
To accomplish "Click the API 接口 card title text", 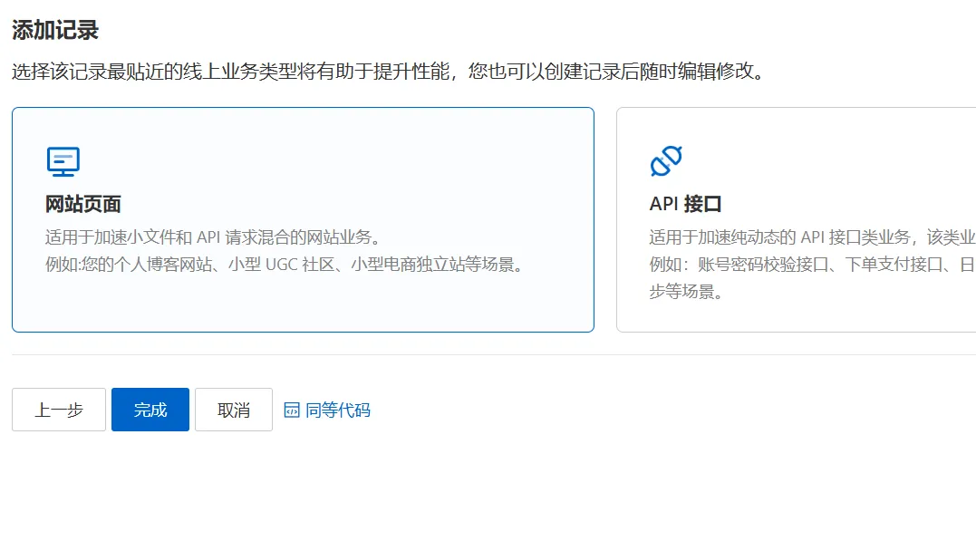I will click(x=683, y=203).
